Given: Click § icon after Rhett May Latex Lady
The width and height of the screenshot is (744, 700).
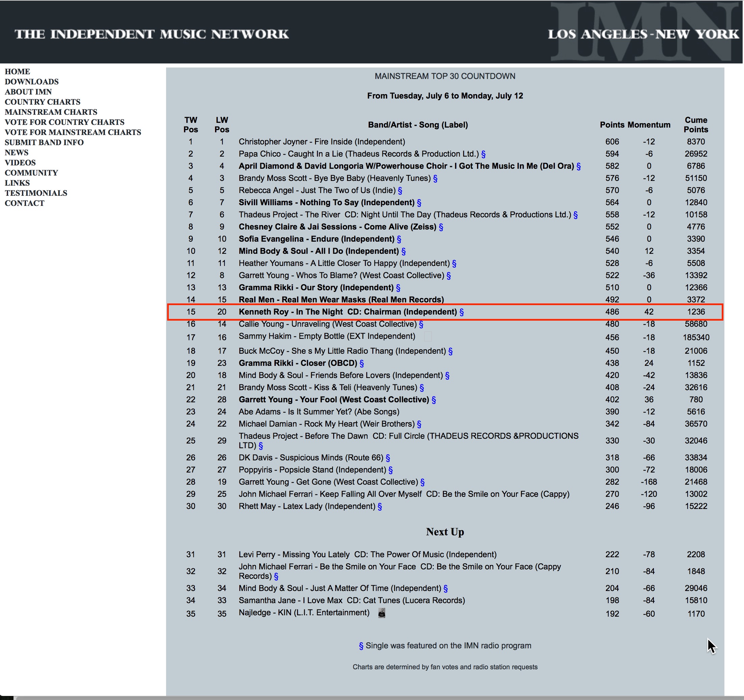Looking at the screenshot, I should 380,507.
